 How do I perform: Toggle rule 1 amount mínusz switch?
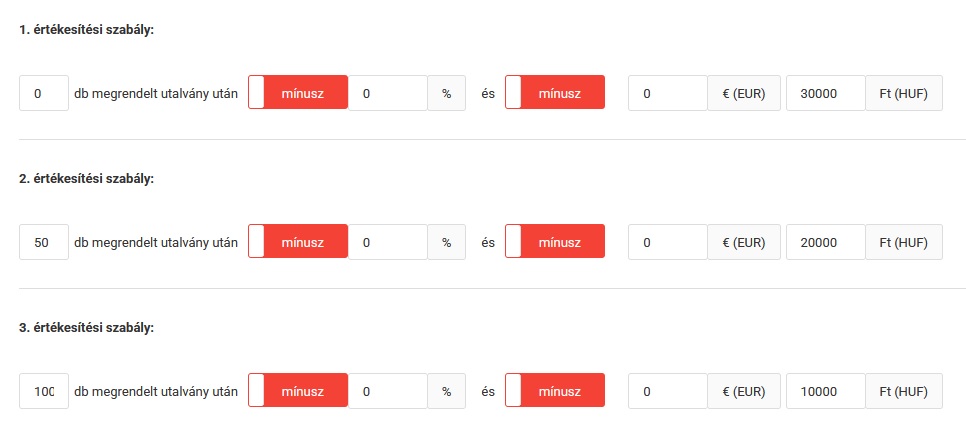point(554,93)
